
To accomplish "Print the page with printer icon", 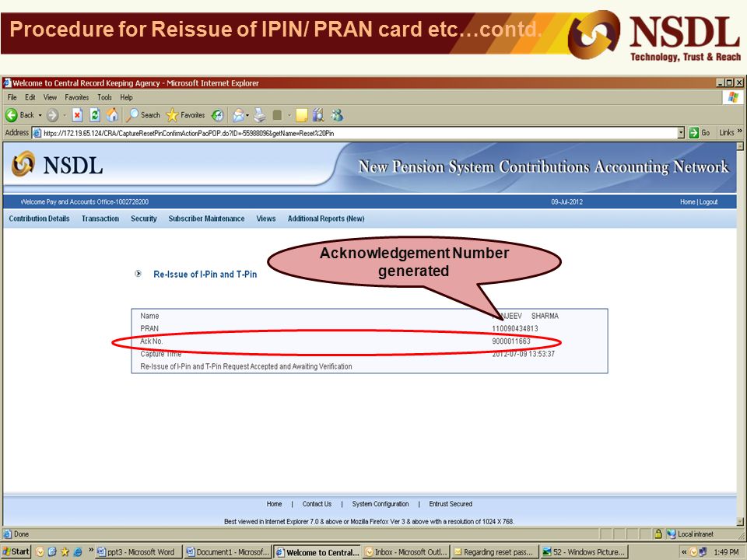I will point(260,115).
